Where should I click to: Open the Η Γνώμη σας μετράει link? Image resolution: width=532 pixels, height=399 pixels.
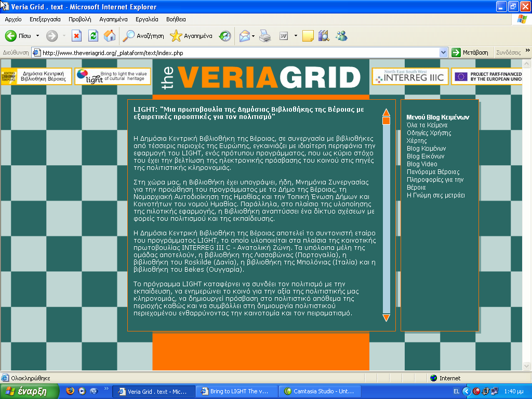(x=436, y=195)
